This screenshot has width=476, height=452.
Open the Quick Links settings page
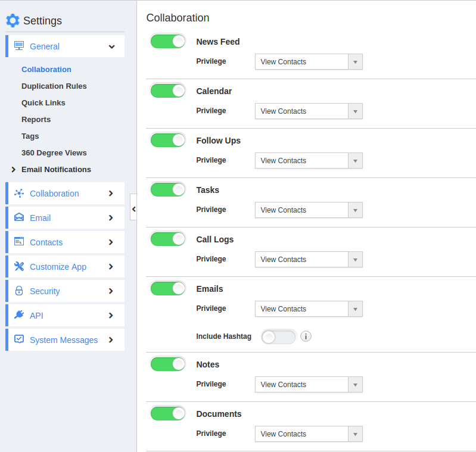tap(43, 103)
